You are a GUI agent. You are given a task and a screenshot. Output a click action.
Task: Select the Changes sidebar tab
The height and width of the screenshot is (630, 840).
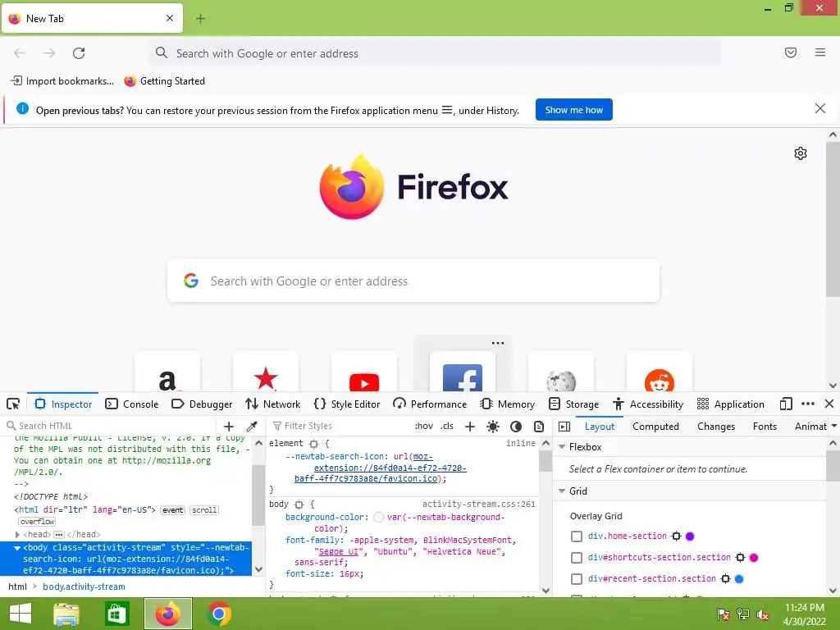pos(715,426)
